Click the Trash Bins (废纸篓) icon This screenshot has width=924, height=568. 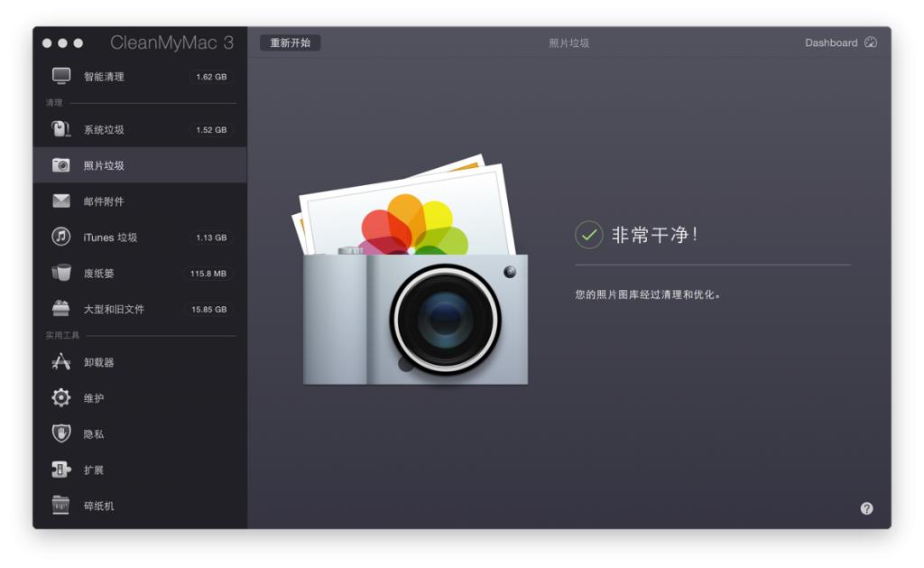point(61,273)
